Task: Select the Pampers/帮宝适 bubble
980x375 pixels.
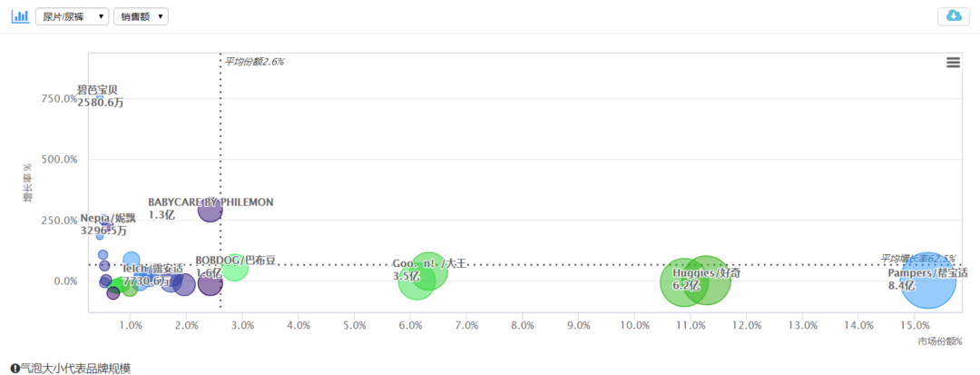Action: click(928, 281)
